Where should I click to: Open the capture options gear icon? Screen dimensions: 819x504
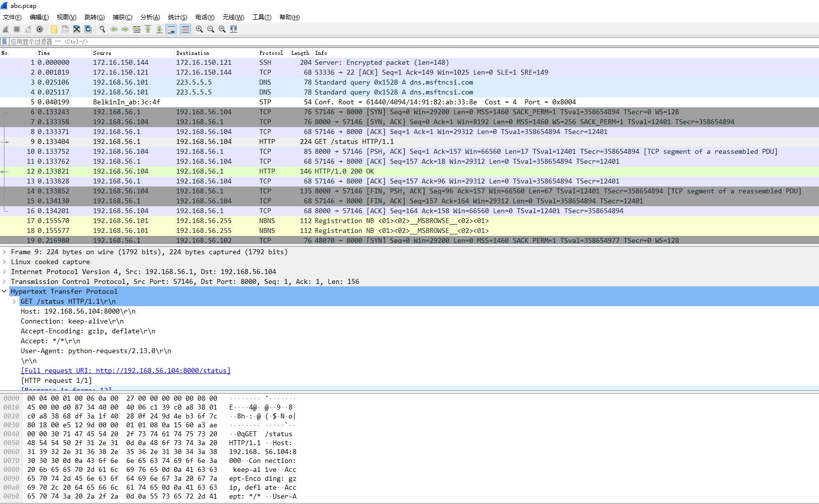pyautogui.click(x=40, y=29)
